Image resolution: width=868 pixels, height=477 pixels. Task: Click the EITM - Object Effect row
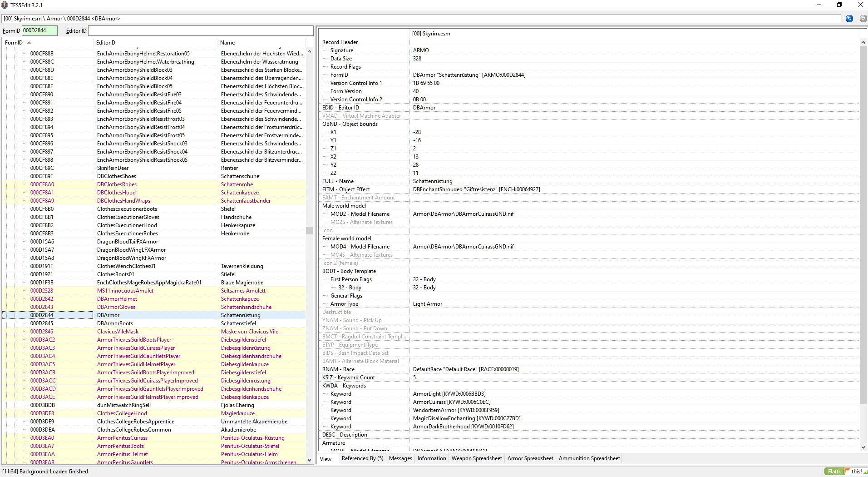coord(589,189)
